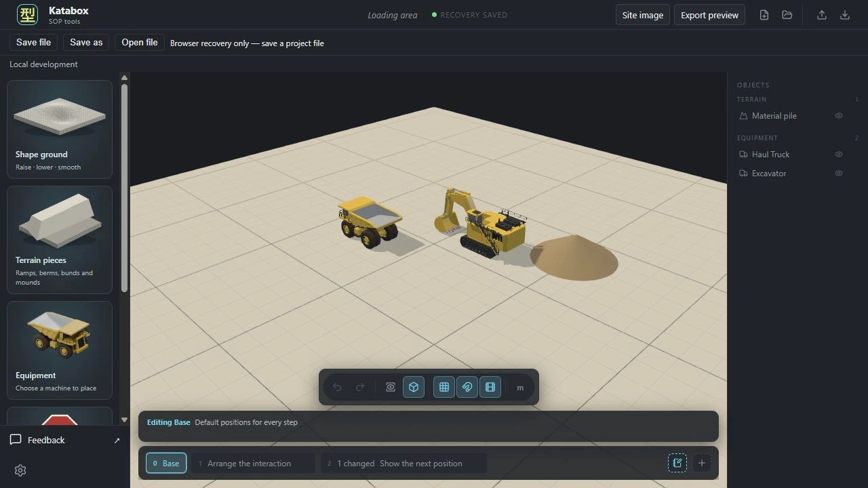868x488 pixels.
Task: Click the Haul Truck equipment icon
Action: click(x=743, y=155)
